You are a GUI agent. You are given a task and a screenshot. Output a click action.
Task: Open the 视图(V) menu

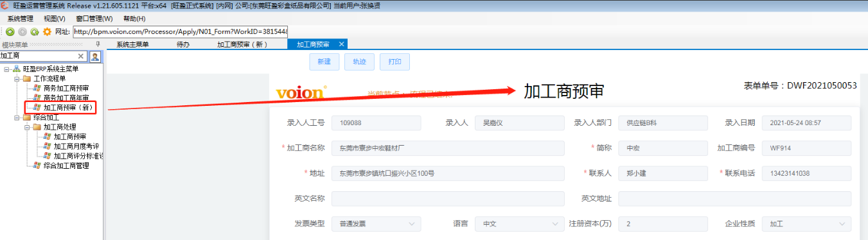55,19
